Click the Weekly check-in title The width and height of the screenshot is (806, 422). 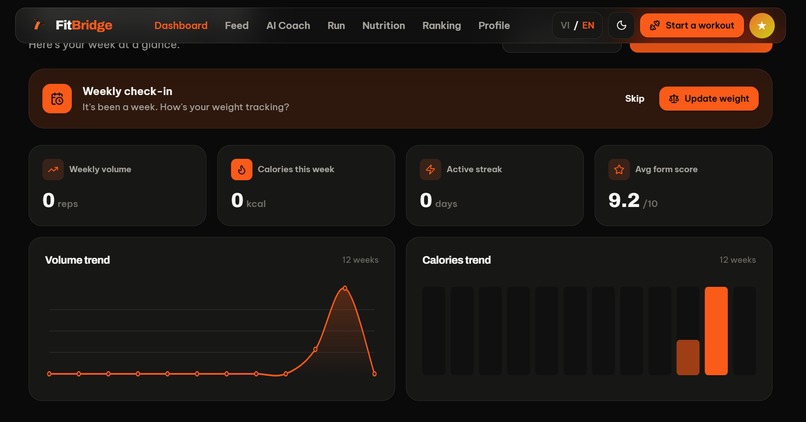pos(127,91)
